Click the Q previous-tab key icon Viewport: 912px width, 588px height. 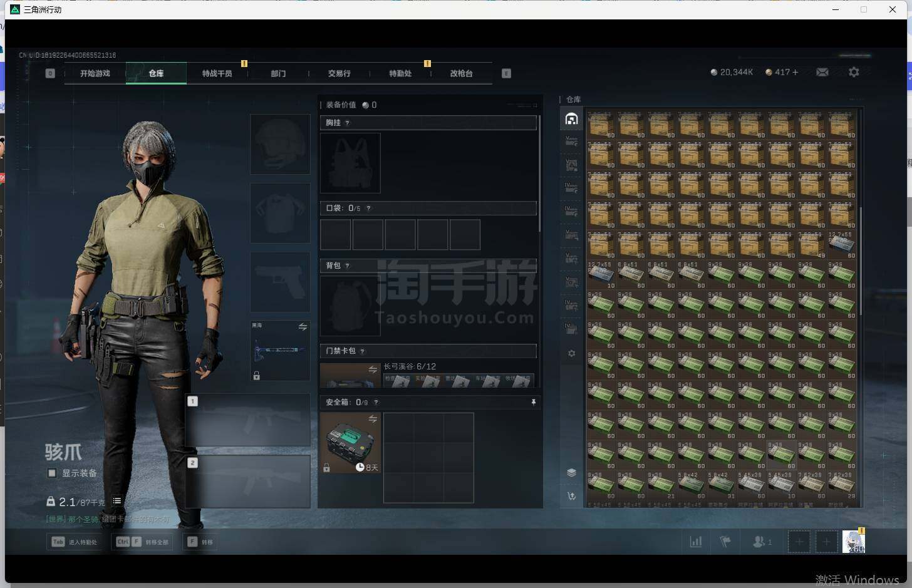(50, 73)
